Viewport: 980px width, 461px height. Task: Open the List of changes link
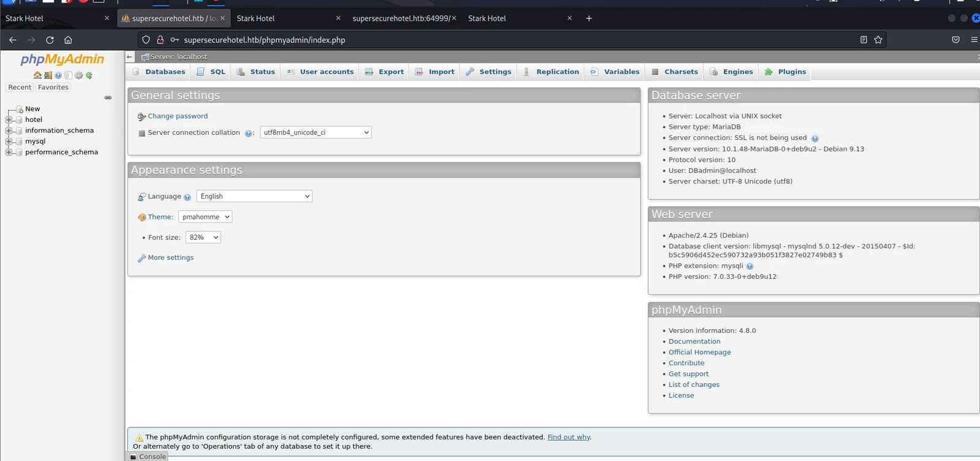pyautogui.click(x=694, y=385)
